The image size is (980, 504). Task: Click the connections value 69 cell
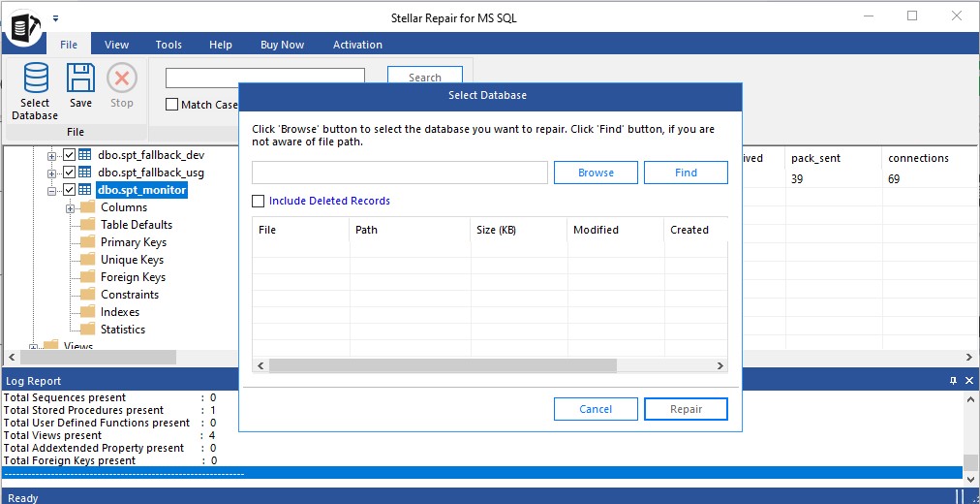tap(928, 179)
